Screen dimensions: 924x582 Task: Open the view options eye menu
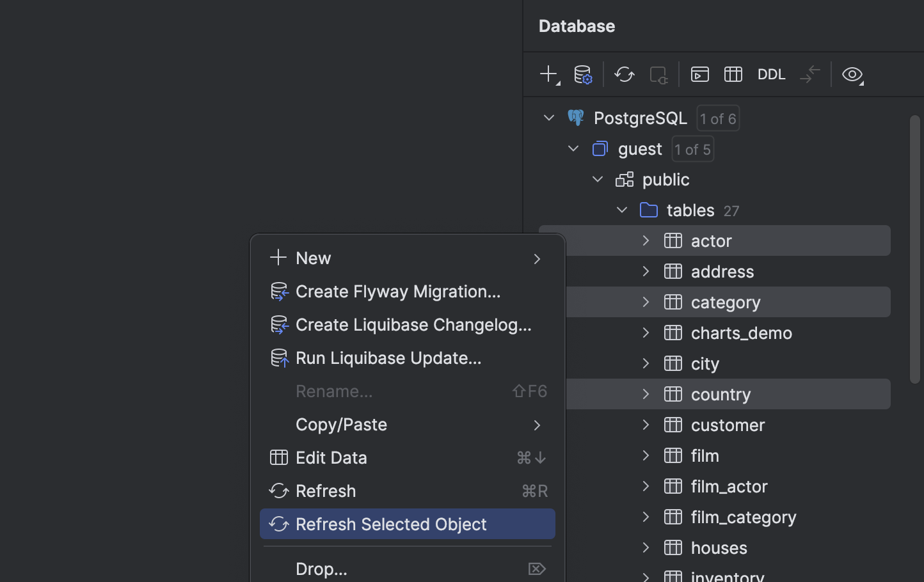point(852,74)
